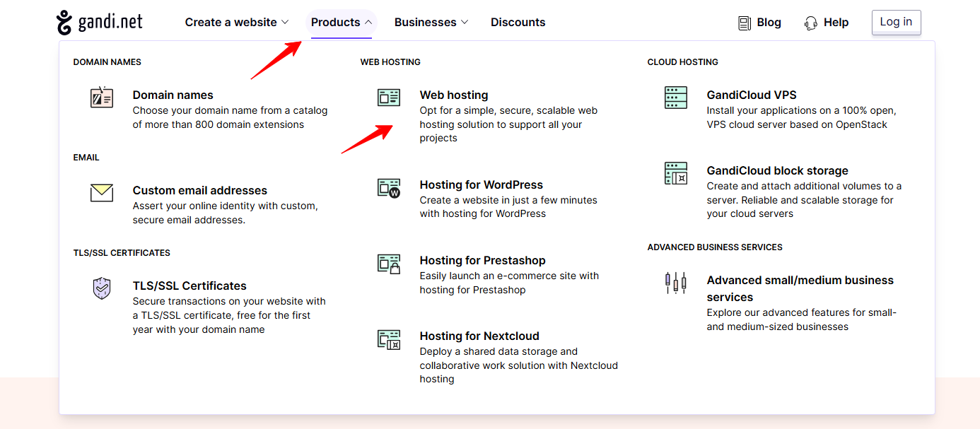Click 'Install your applications on' text
Image resolution: width=980 pixels, height=429 pixels.
click(x=802, y=117)
